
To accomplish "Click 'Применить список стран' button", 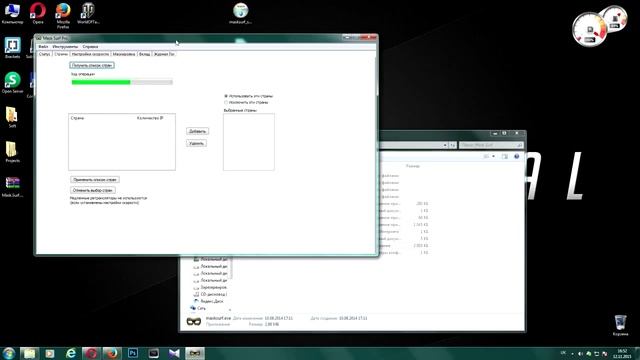I will click(95, 180).
